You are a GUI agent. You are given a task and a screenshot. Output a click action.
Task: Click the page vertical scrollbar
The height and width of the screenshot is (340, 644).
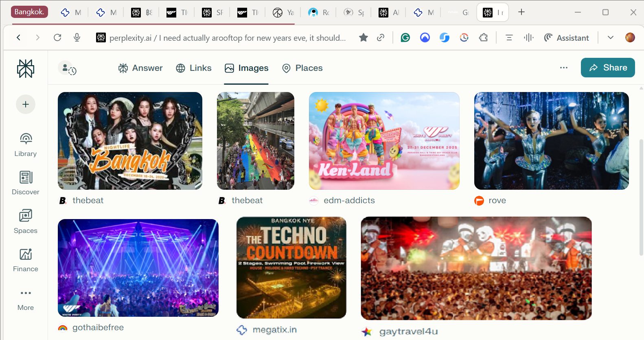641,197
